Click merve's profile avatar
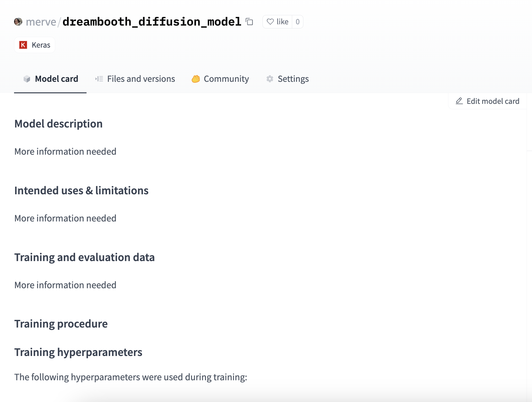This screenshot has height=402, width=532. coord(18,22)
